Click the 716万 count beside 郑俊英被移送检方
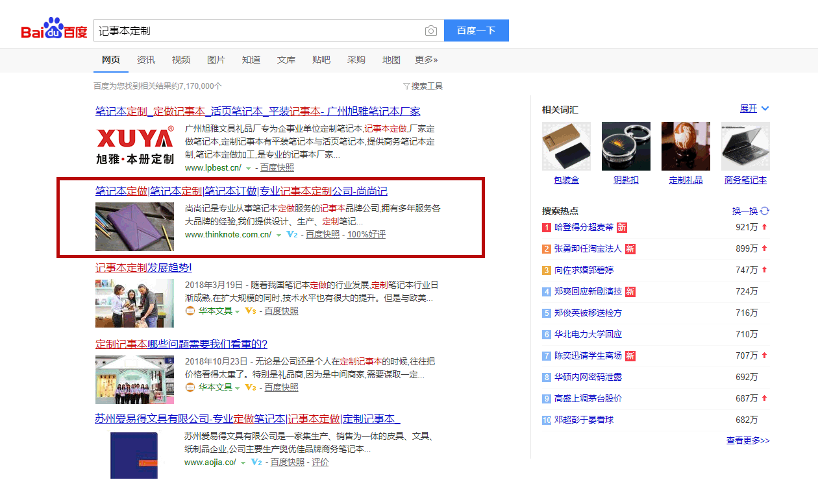This screenshot has width=818, height=504. click(x=747, y=313)
